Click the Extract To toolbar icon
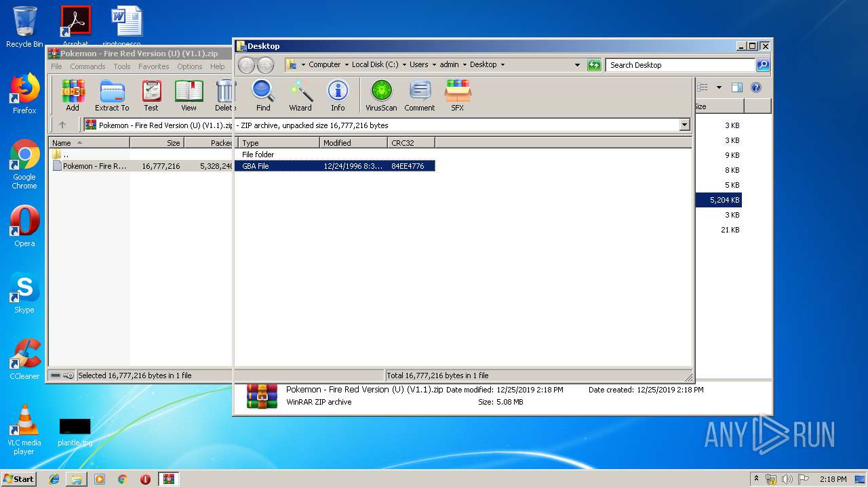The height and width of the screenshot is (488, 868). (x=112, y=96)
